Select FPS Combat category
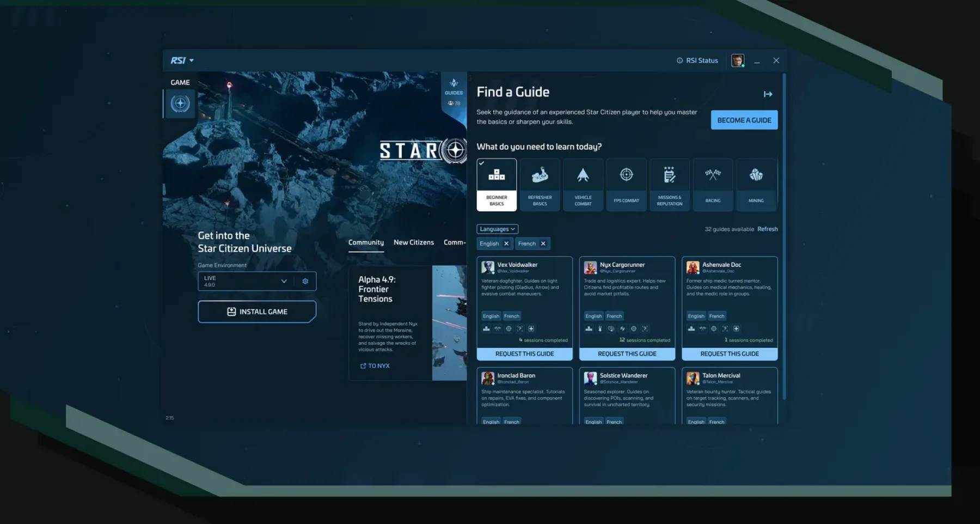This screenshot has height=524, width=980. (x=626, y=185)
